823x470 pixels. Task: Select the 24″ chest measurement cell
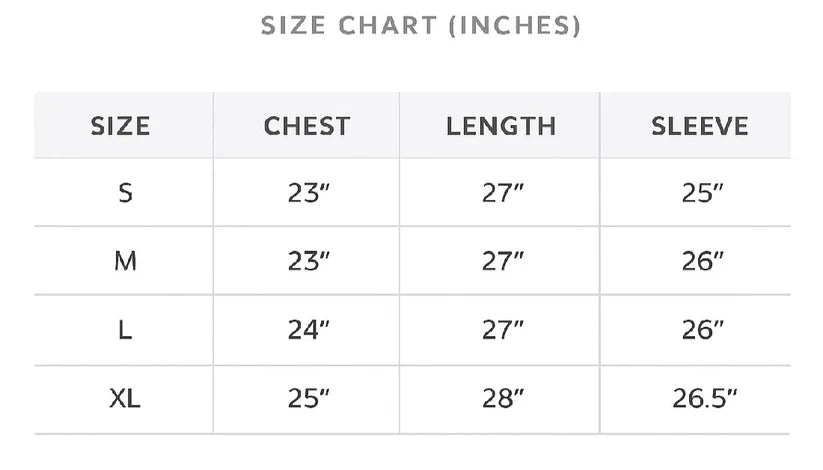tap(308, 330)
